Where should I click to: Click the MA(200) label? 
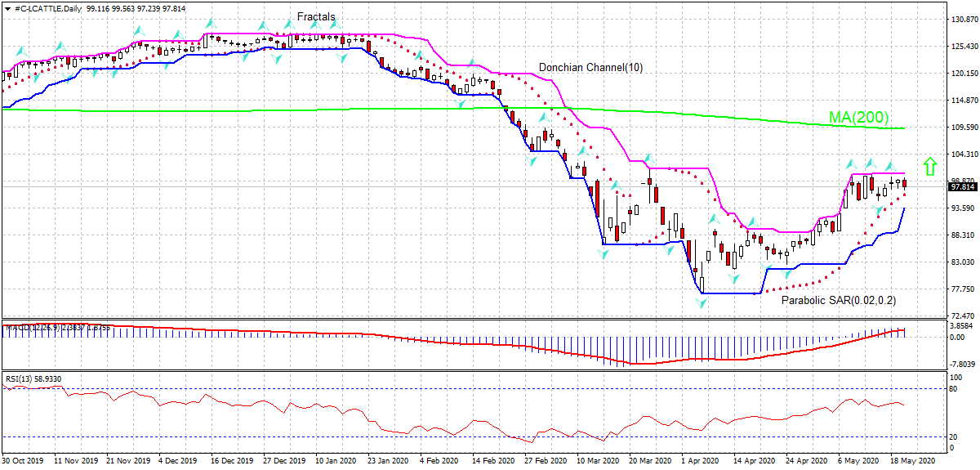pos(858,118)
